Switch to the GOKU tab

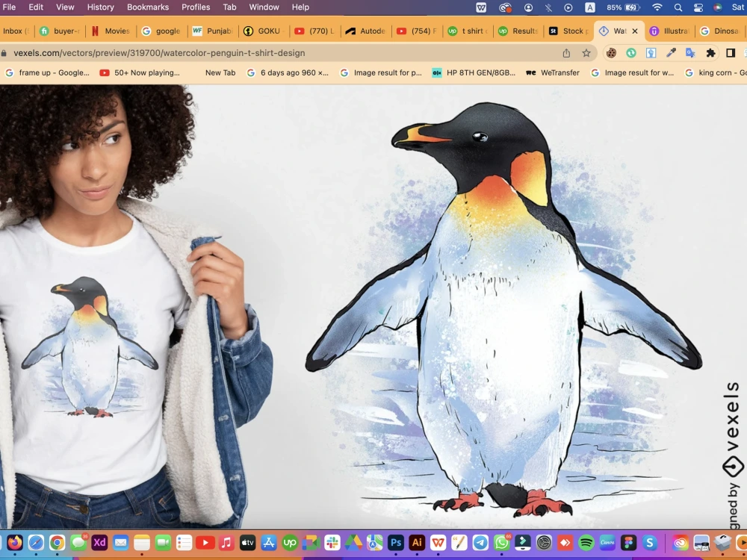264,31
